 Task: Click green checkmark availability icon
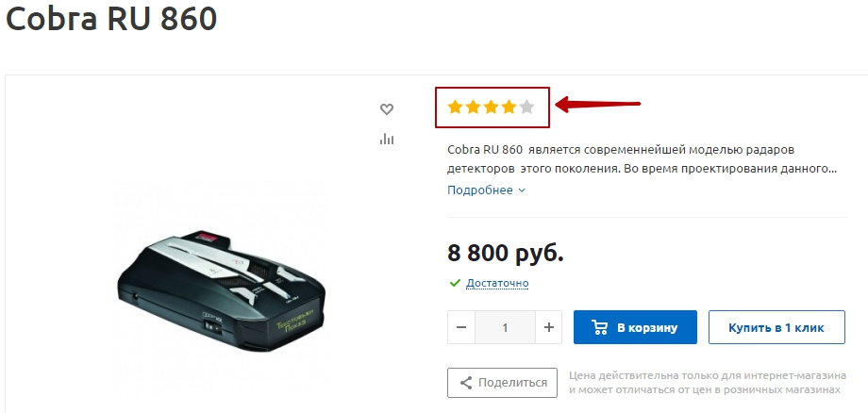point(455,283)
